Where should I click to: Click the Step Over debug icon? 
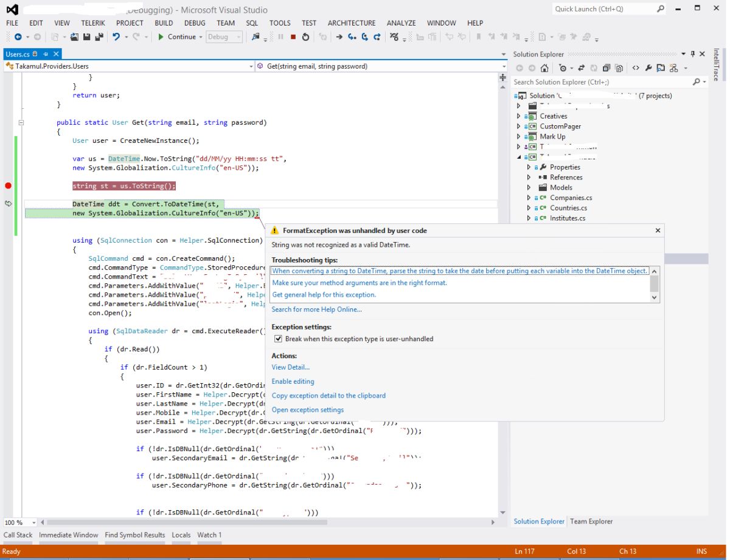365,37
